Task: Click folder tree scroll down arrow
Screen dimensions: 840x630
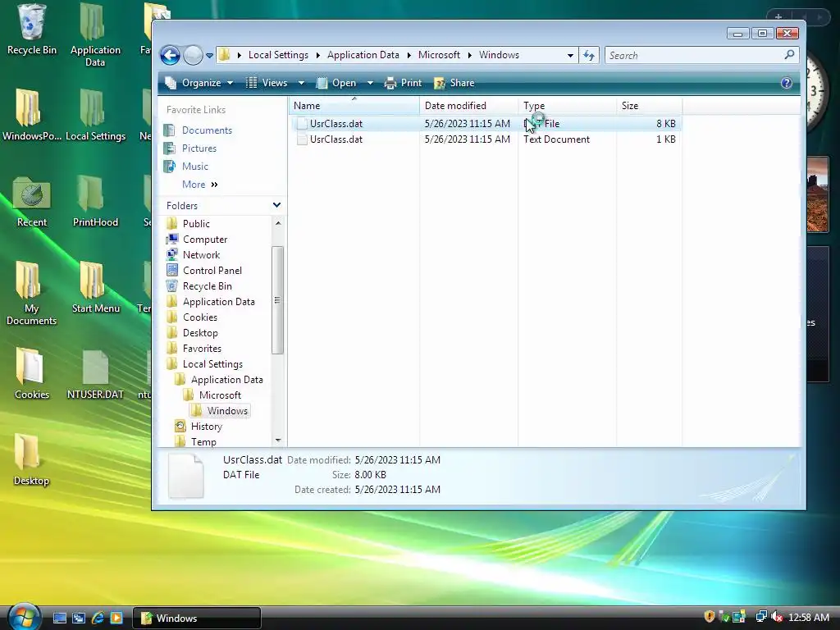Action: [277, 441]
